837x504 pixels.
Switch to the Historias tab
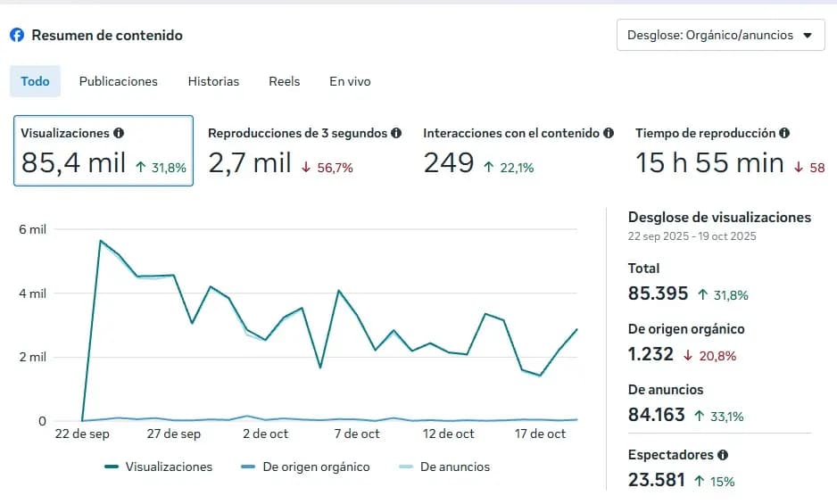click(x=213, y=81)
